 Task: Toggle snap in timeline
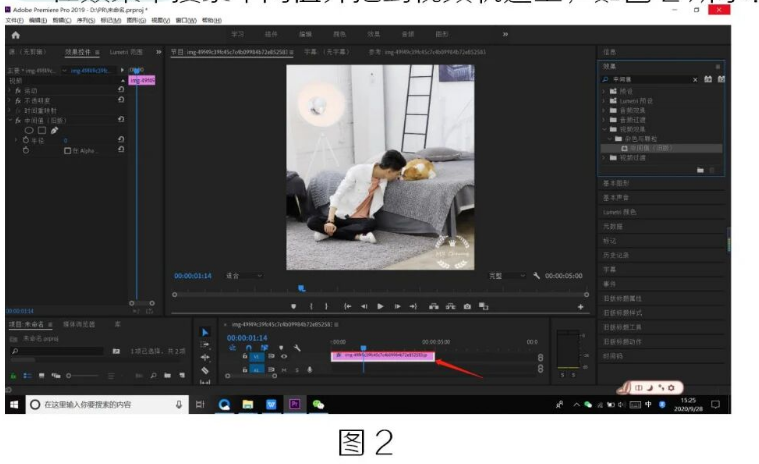[249, 348]
